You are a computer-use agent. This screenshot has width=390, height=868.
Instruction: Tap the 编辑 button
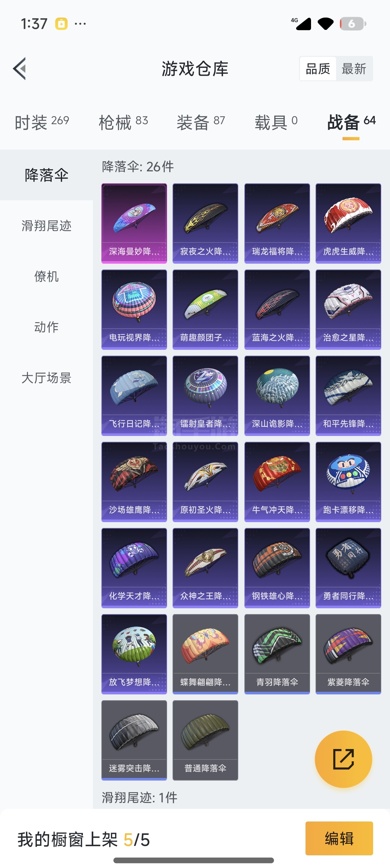[x=339, y=838]
